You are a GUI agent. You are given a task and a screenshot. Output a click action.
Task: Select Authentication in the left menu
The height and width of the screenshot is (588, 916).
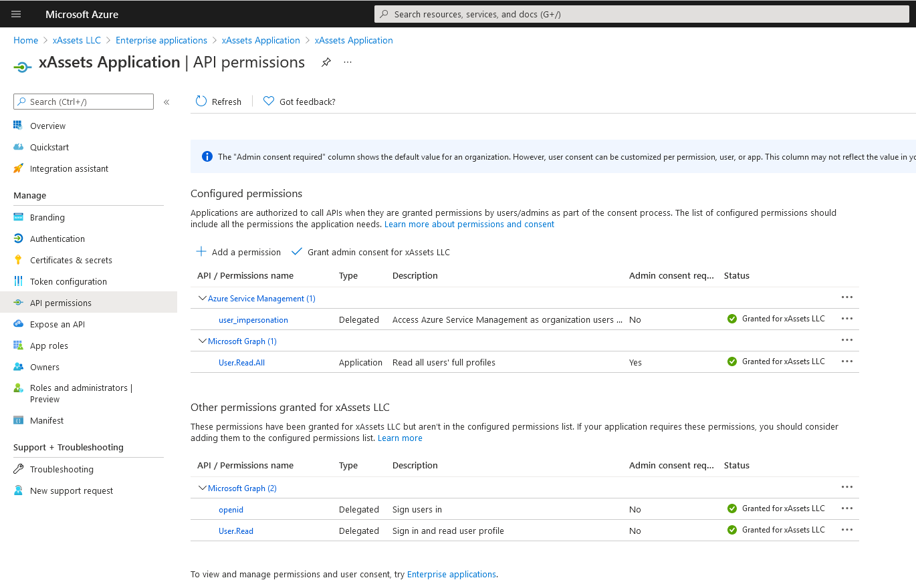(57, 239)
